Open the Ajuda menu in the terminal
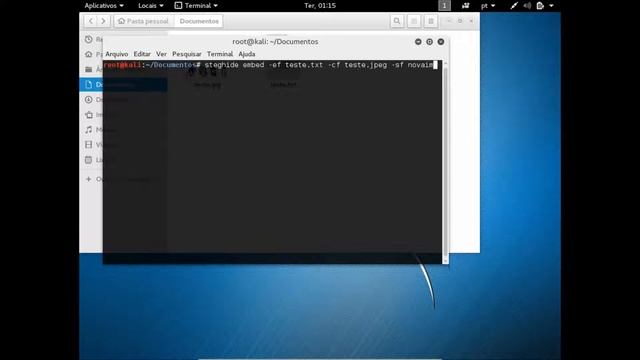The height and width of the screenshot is (360, 640). pos(247,54)
